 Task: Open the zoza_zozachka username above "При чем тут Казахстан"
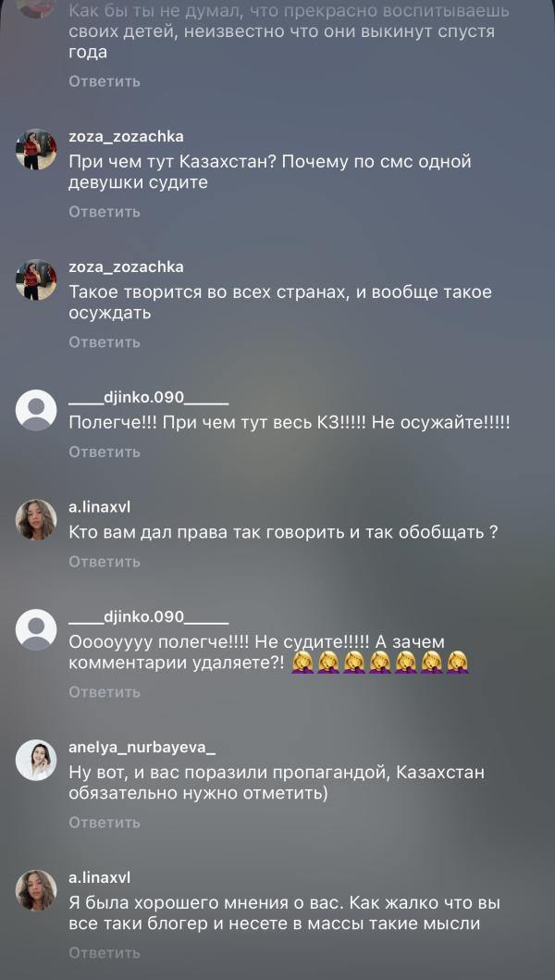(x=126, y=137)
